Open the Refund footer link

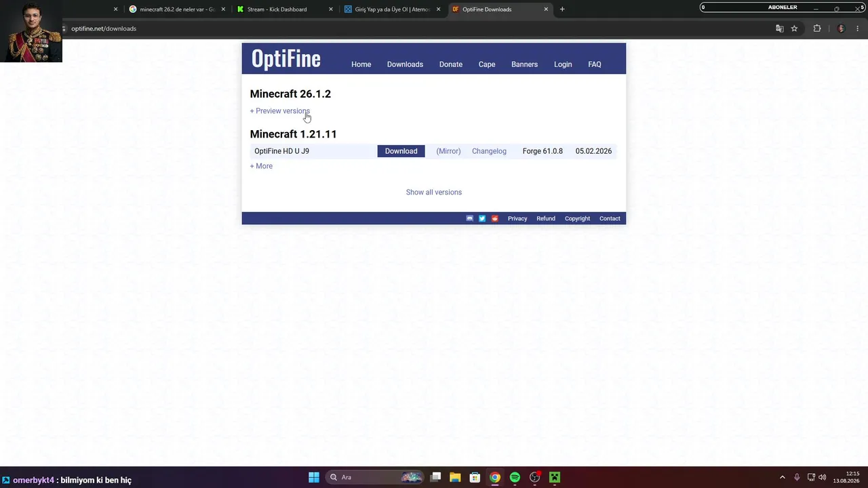546,218
